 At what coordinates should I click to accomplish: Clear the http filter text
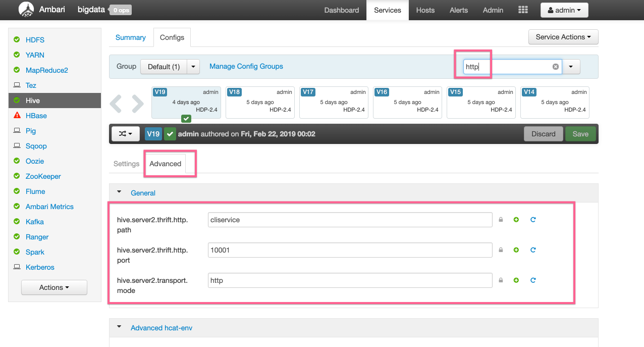(x=555, y=67)
